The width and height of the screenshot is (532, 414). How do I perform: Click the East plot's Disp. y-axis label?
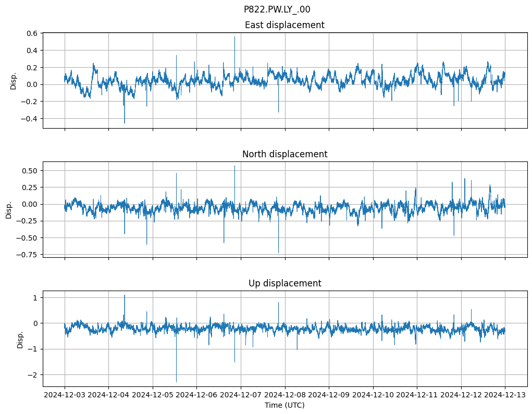tap(14, 81)
